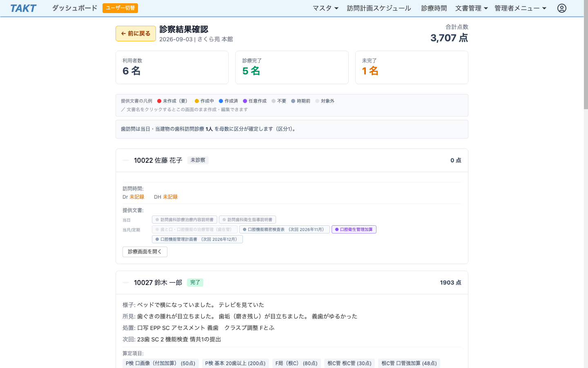Screen dimensions: 588x368
Task: Click the blue 作成済 legend dot
Action: [221, 101]
